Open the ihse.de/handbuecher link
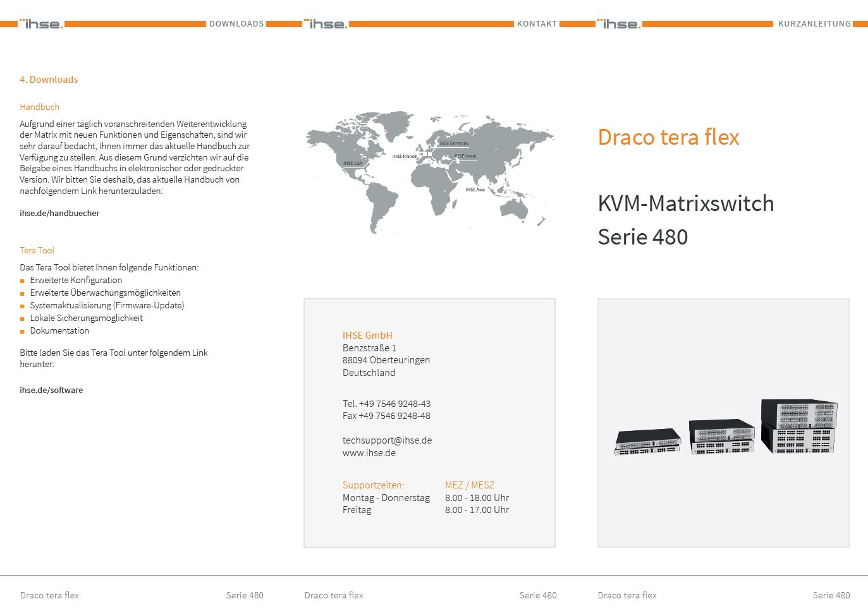The width and height of the screenshot is (868, 611). pyautogui.click(x=59, y=213)
